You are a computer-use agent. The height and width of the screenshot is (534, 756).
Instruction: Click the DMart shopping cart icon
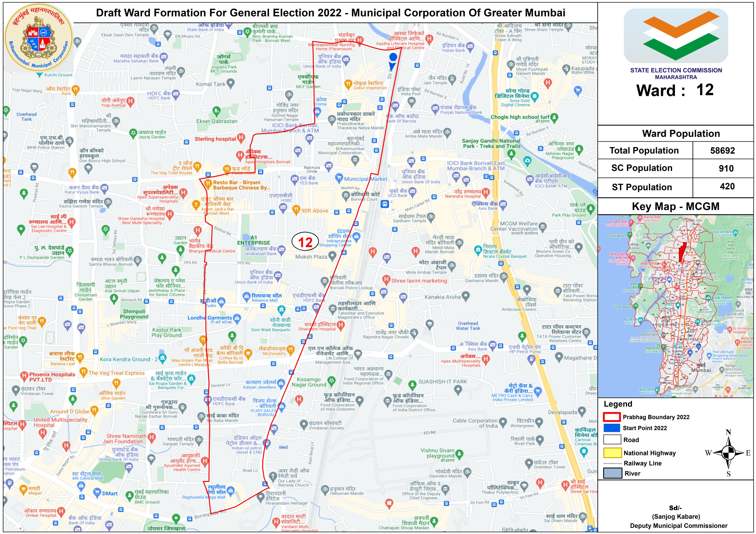(x=97, y=492)
